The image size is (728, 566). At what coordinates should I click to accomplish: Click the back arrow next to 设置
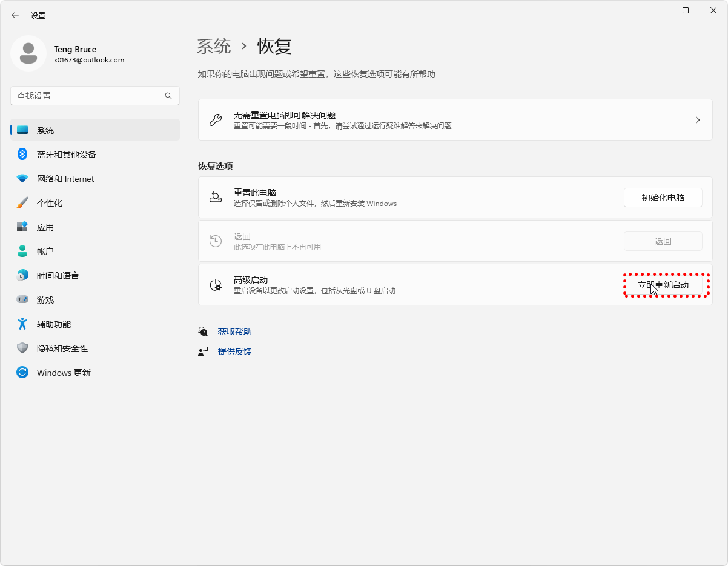pyautogui.click(x=15, y=15)
